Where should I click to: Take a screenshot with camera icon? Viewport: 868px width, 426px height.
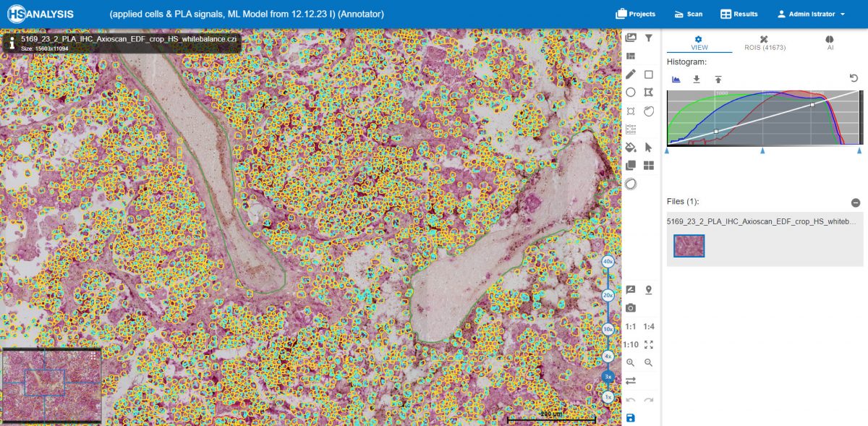pyautogui.click(x=631, y=308)
